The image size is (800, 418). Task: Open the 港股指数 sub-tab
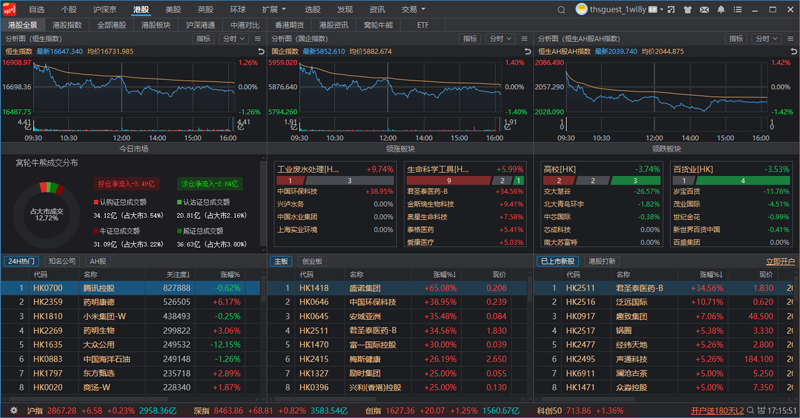coord(67,25)
